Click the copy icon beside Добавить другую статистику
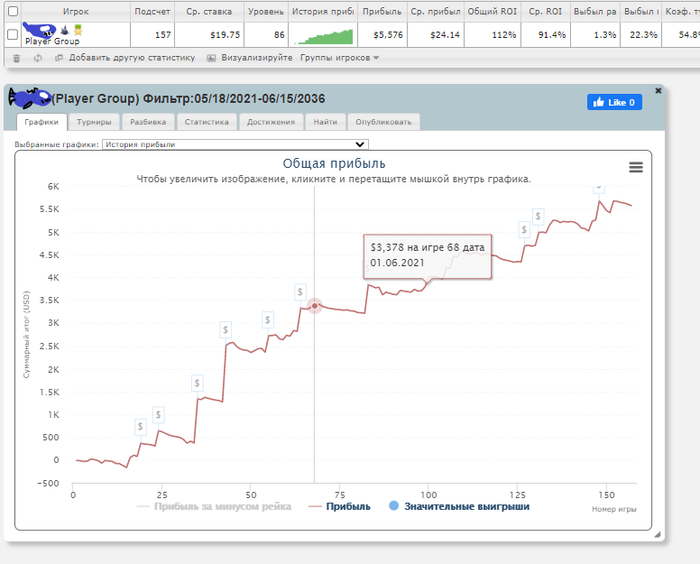The height and width of the screenshot is (564, 700). tap(59, 58)
